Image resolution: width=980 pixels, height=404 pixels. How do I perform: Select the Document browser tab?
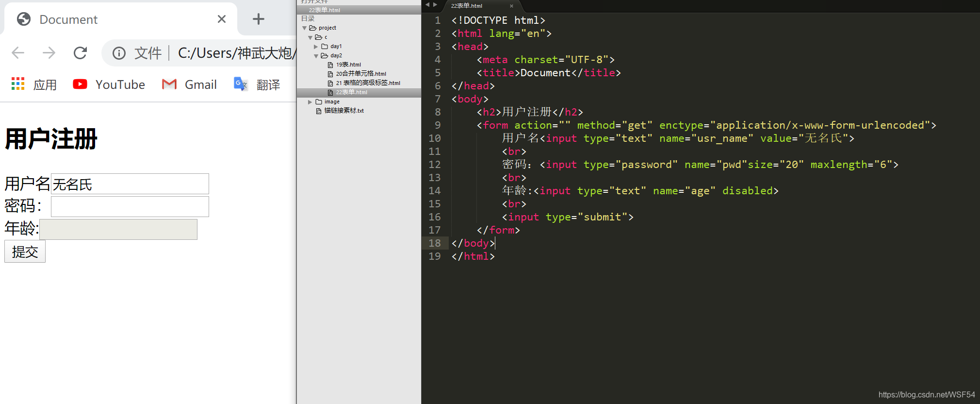(x=120, y=19)
